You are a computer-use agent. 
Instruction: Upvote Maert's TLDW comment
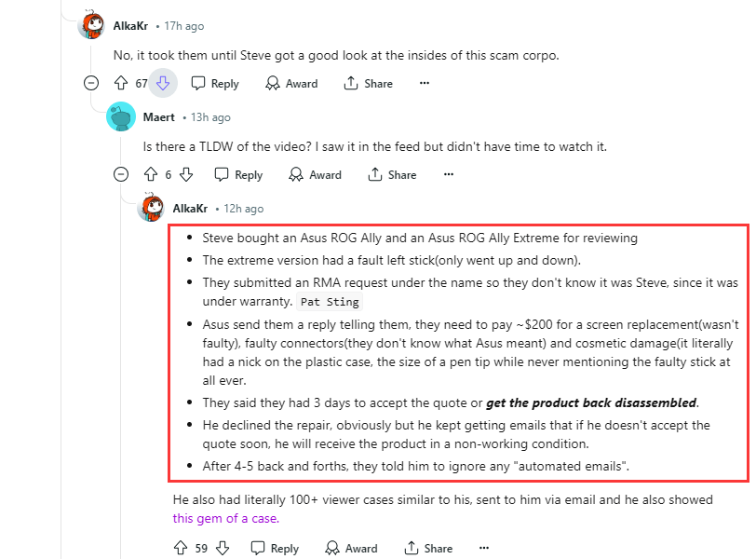coord(151,174)
